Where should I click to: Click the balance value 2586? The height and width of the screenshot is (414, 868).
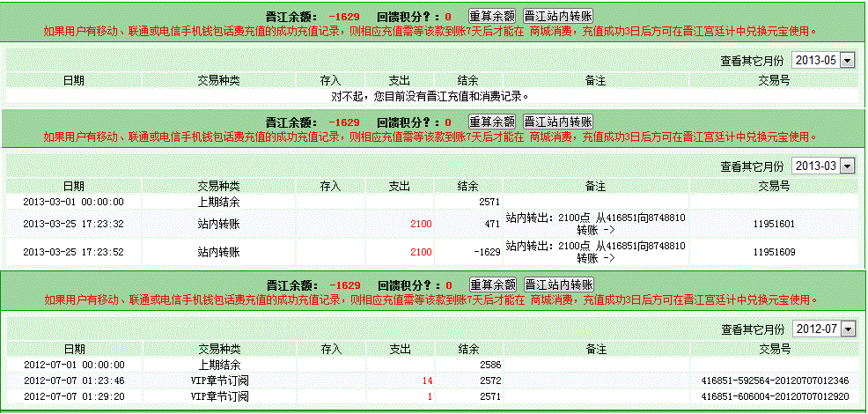click(x=491, y=365)
